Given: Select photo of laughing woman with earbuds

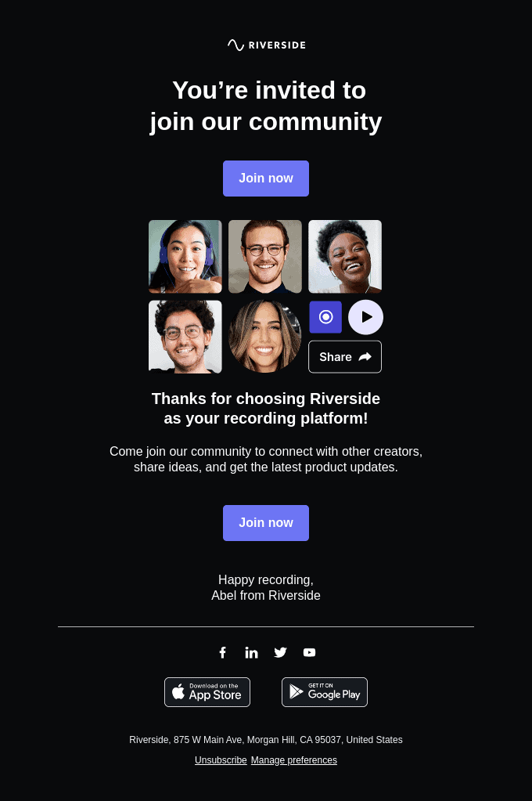Looking at the screenshot, I should [x=345, y=257].
